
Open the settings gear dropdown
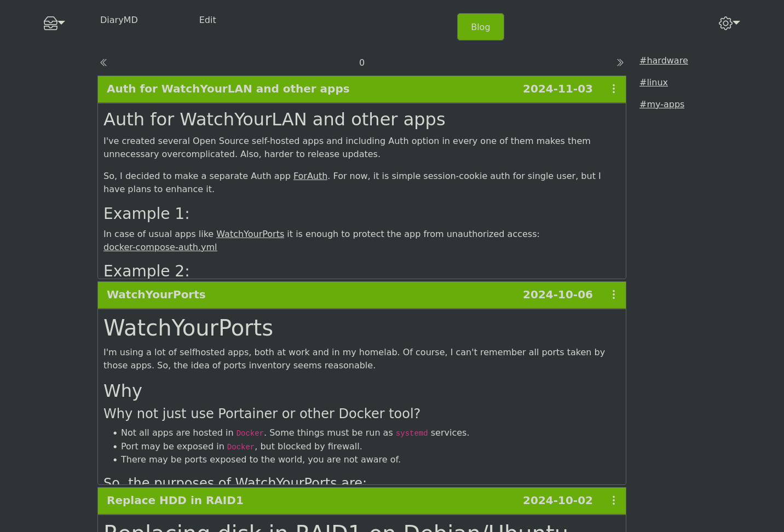click(729, 23)
